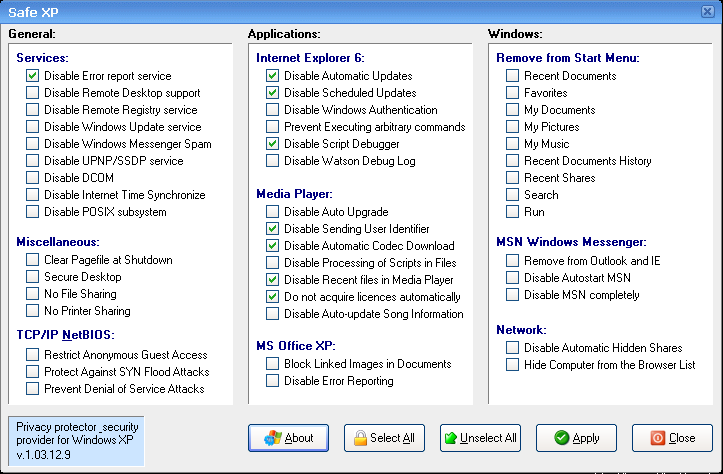
Task: Uncheck Disable Sending User Identifier
Action: tap(273, 229)
